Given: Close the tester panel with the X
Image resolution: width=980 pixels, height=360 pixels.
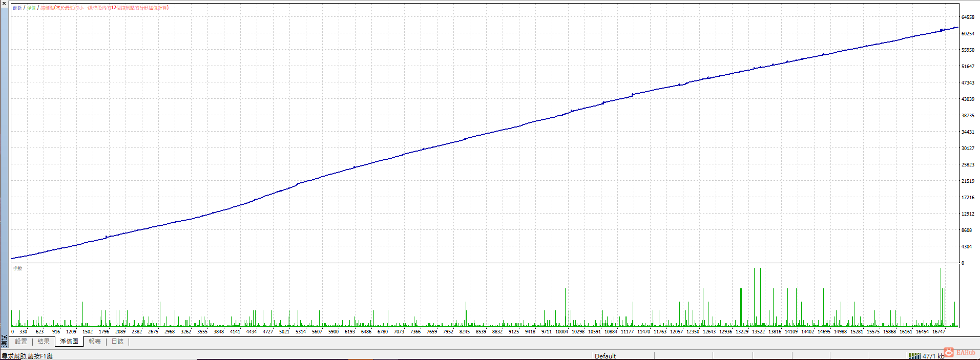Looking at the screenshot, I should click(4, 4).
